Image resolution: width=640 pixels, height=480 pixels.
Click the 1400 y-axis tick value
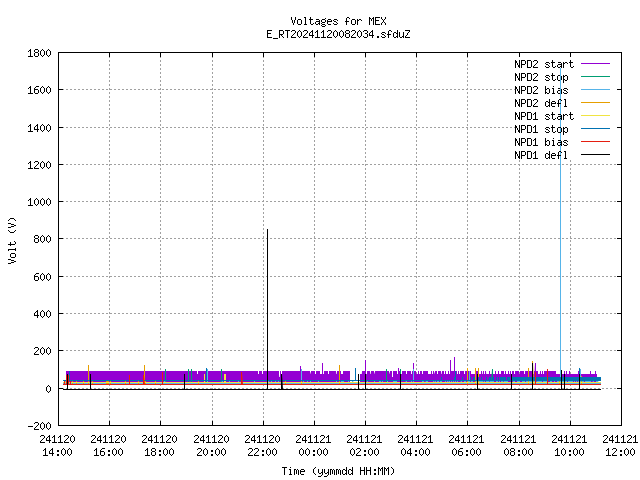click(x=39, y=128)
